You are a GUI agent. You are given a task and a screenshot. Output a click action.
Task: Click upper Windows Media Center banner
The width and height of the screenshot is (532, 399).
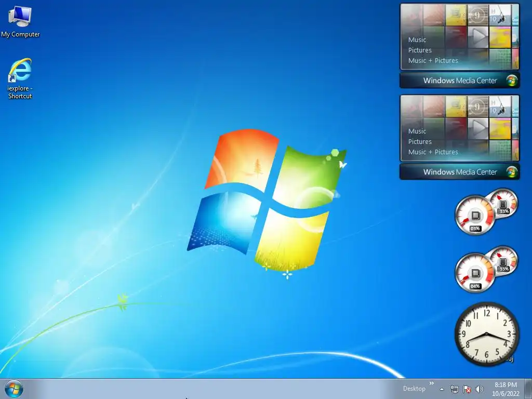click(459, 81)
